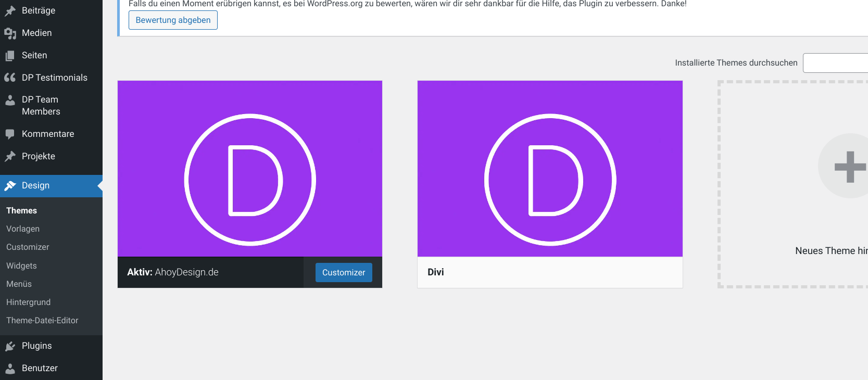Select Hintergrund in the sidebar

pos(29,302)
